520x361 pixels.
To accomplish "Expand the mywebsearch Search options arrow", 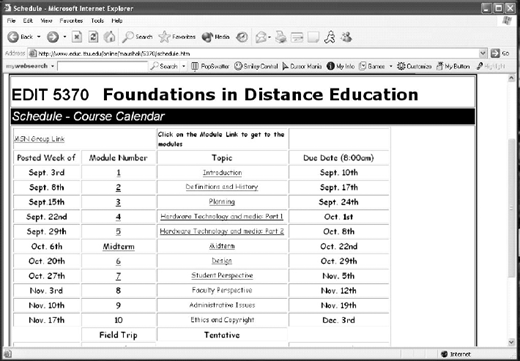I will pyautogui.click(x=183, y=66).
